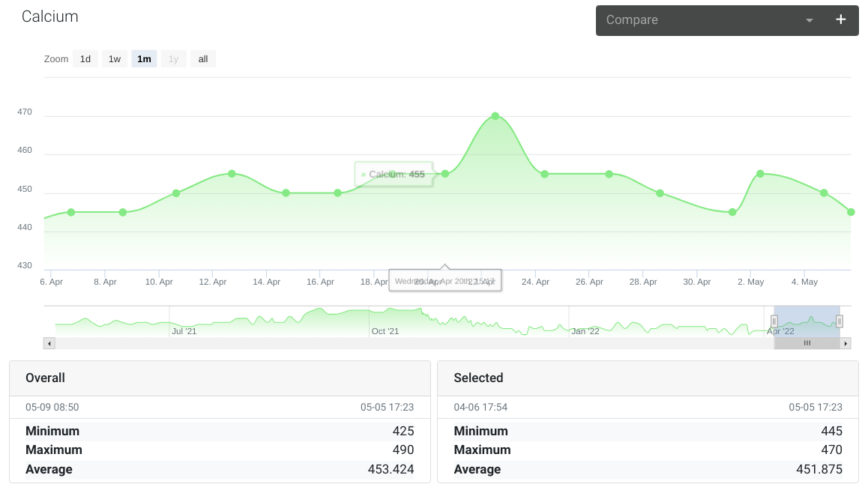Image resolution: width=868 pixels, height=493 pixels.
Task: Click the Selected average value 451.875
Action: 819,469
